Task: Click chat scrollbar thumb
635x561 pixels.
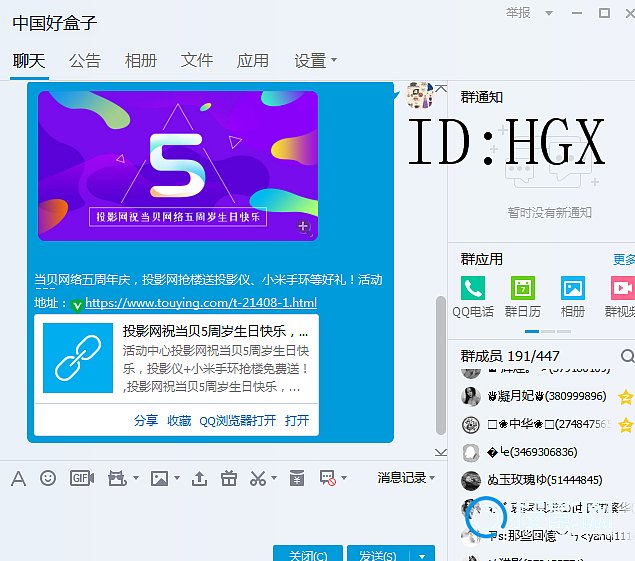Action: tap(441, 365)
